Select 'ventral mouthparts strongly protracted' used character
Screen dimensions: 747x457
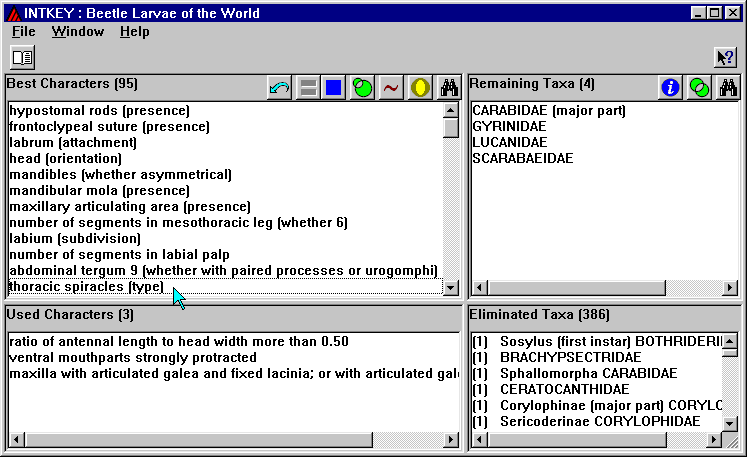[133, 357]
